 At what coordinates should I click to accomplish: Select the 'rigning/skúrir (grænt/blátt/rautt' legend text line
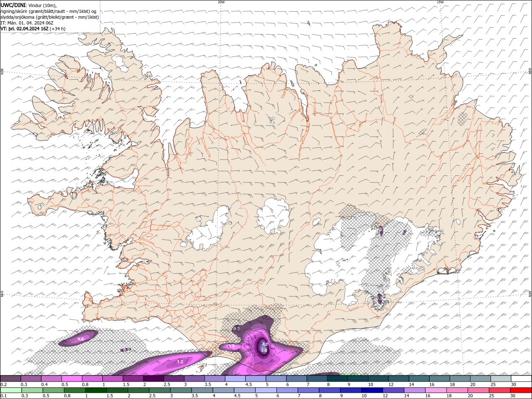[48, 11]
